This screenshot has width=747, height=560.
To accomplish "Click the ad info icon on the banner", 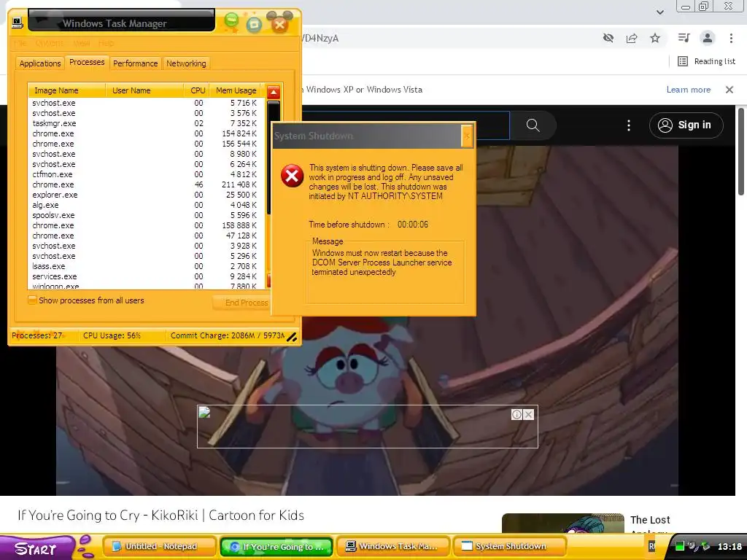I will pyautogui.click(x=516, y=414).
